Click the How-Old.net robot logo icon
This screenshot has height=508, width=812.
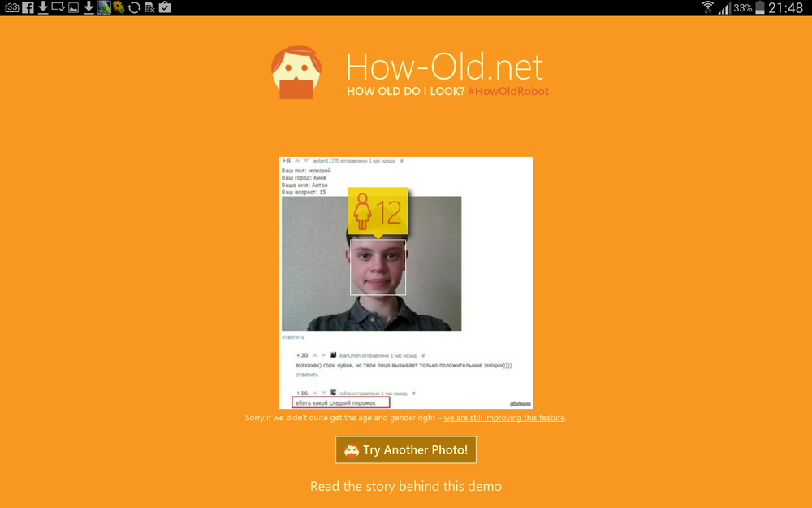coord(296,73)
